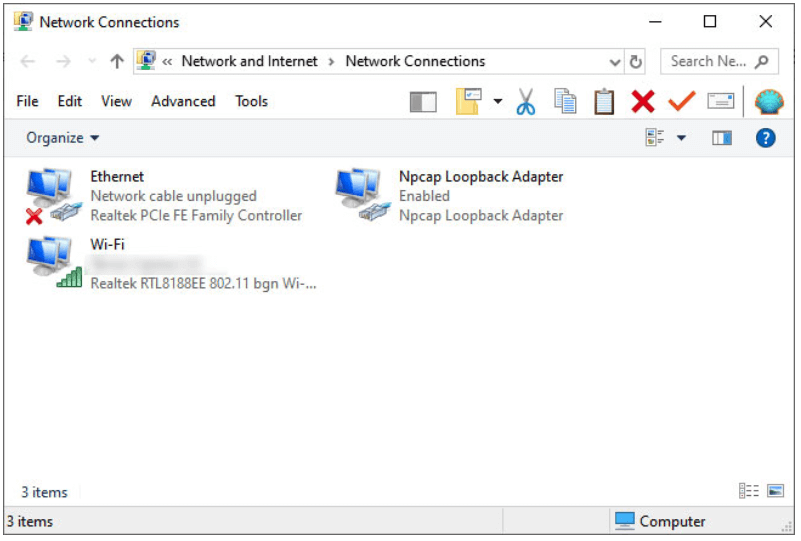Viewport: 801px width, 541px height.
Task: Click the Forward navigation arrow
Action: click(x=63, y=62)
